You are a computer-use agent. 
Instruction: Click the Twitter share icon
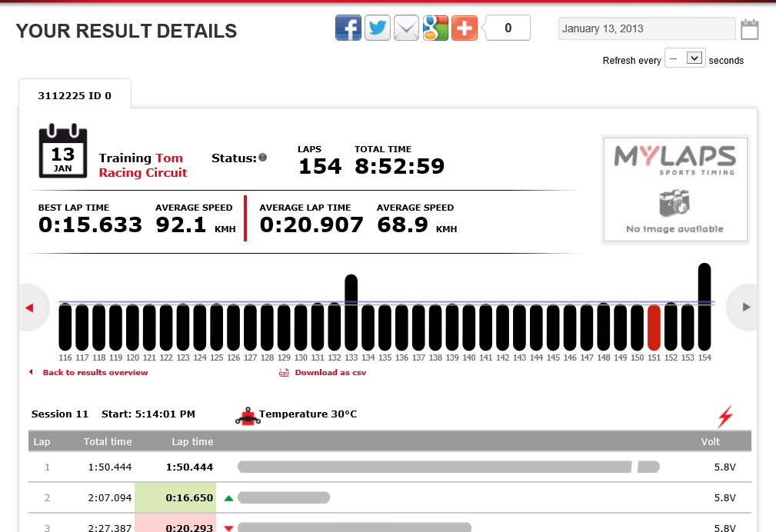(x=377, y=28)
